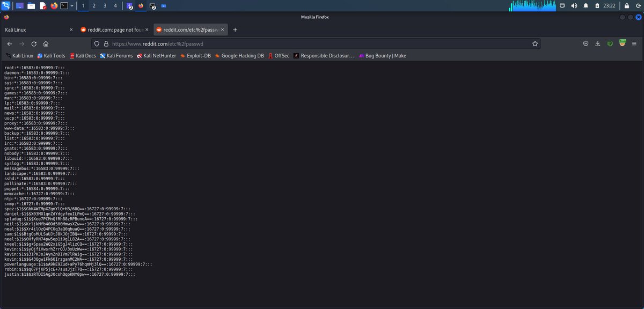Go forward one page
Image resolution: width=644 pixels, height=309 pixels.
click(21, 44)
